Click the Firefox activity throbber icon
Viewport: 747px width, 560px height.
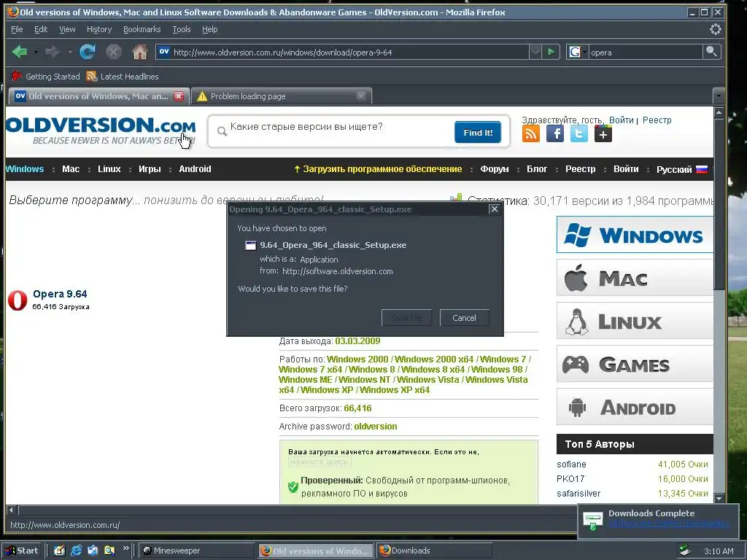point(715,29)
